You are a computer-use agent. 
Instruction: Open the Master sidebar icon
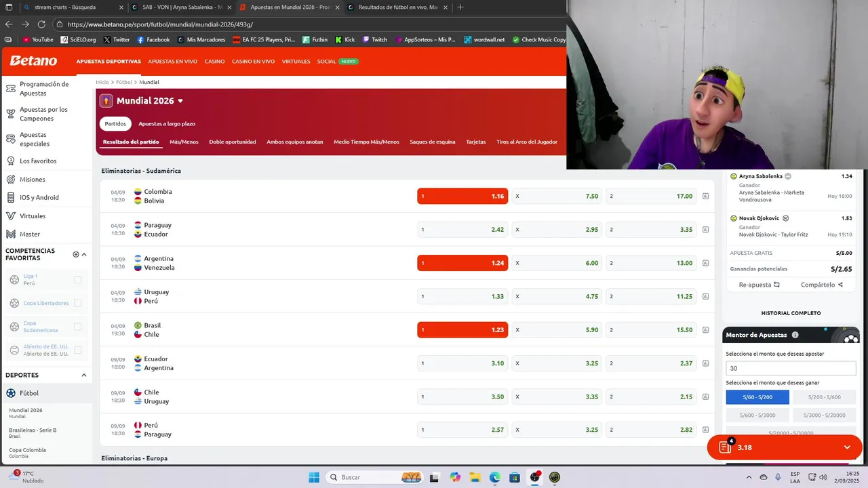(10, 234)
